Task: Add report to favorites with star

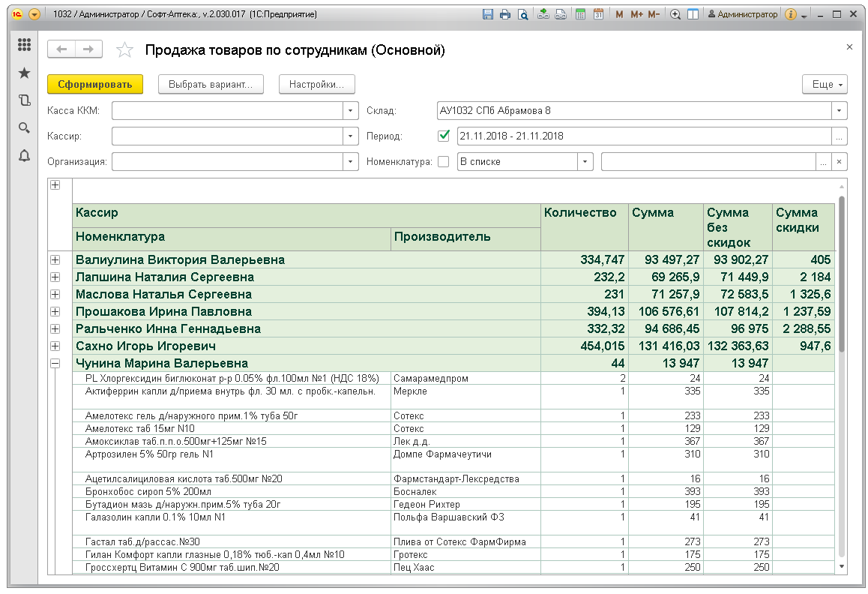Action: [x=124, y=50]
